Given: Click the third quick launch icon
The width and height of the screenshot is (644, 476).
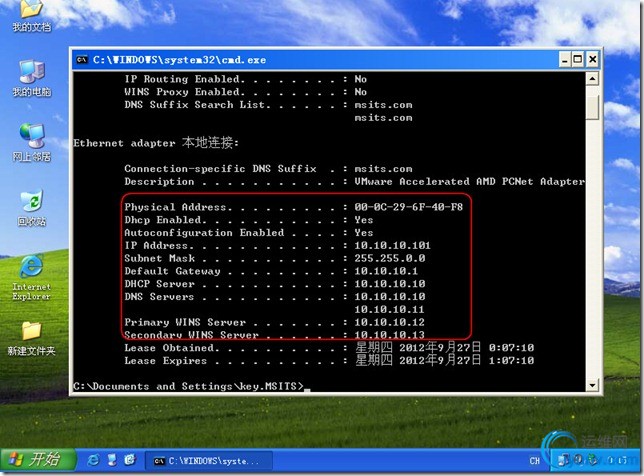Looking at the screenshot, I should coord(130,460).
